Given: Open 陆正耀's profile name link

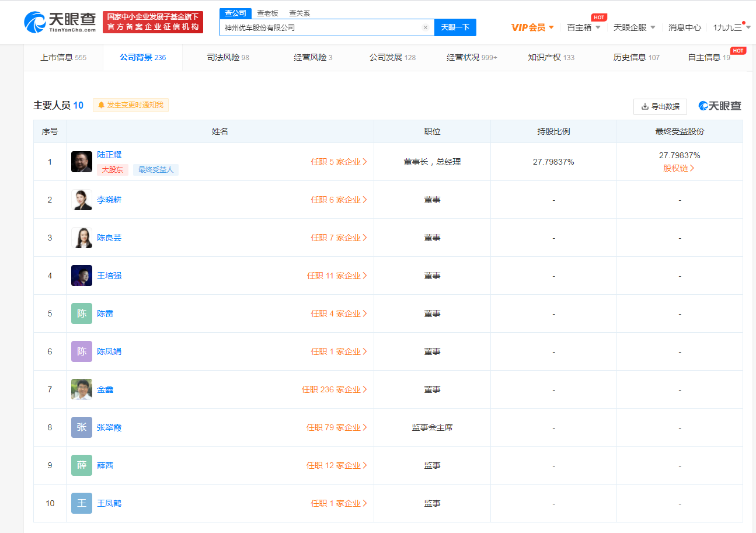Looking at the screenshot, I should pyautogui.click(x=109, y=155).
